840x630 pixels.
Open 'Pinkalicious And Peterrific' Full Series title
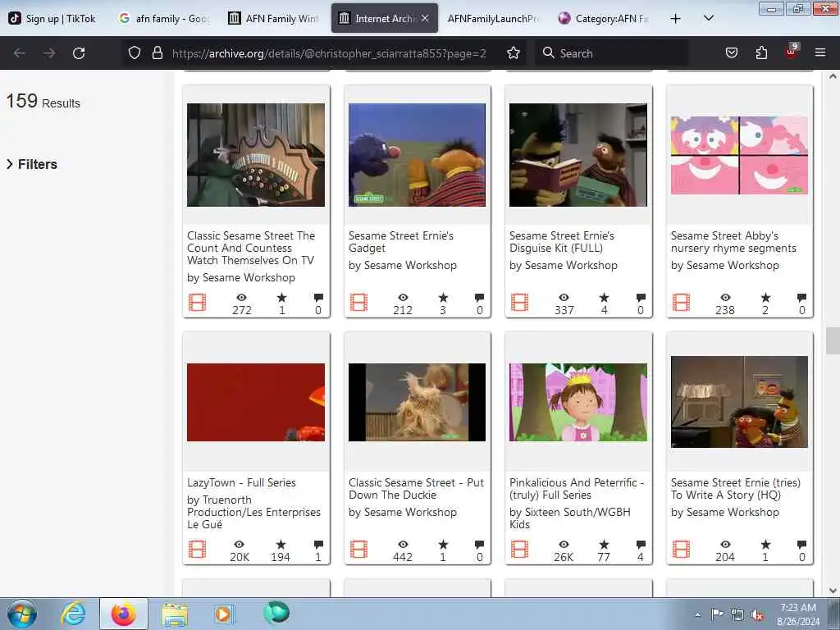click(x=577, y=489)
